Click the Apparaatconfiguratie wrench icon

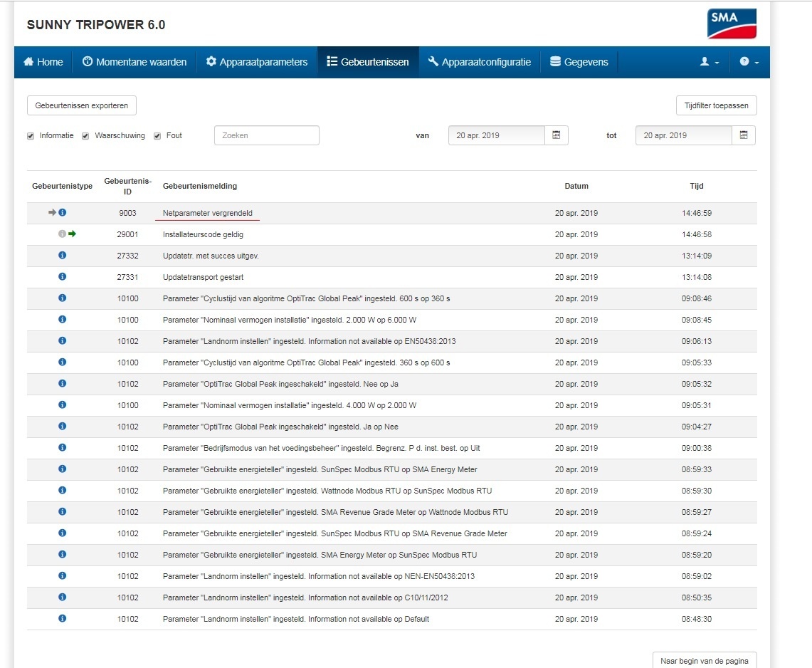(x=433, y=61)
